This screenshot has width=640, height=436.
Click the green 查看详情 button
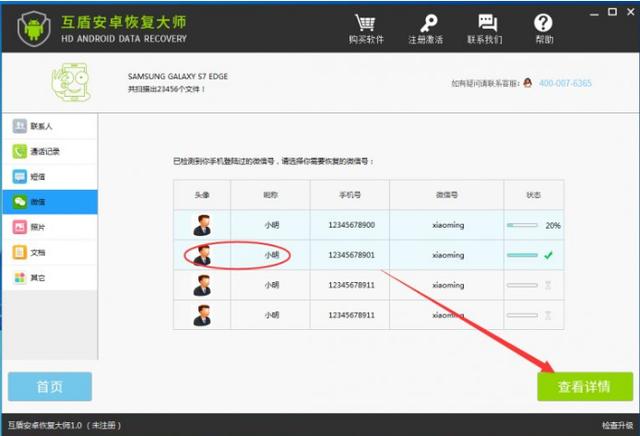585,386
